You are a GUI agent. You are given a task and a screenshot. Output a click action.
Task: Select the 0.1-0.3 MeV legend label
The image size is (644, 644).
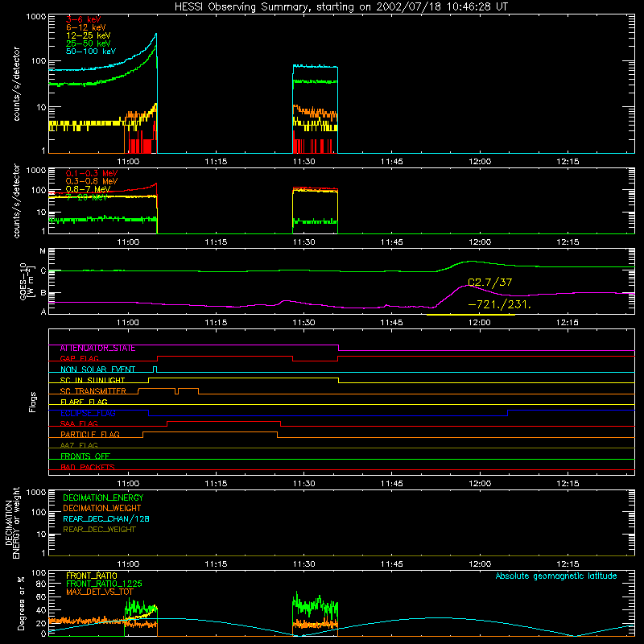coord(92,173)
